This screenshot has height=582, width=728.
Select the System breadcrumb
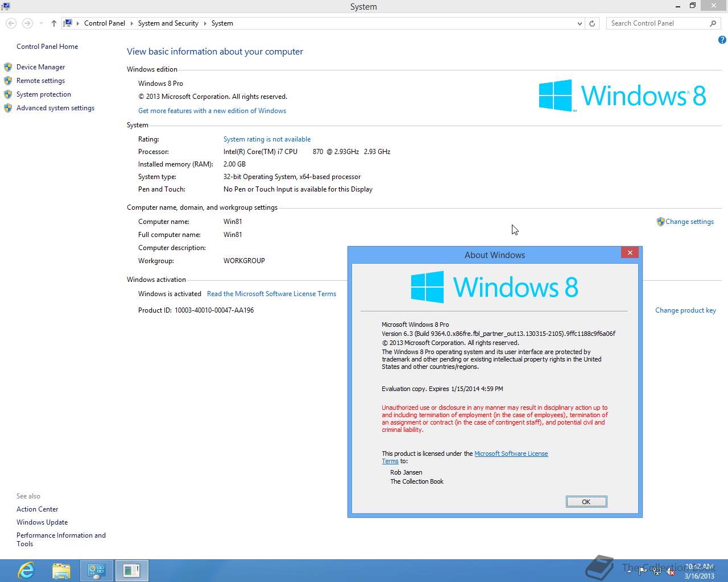pyautogui.click(x=222, y=23)
